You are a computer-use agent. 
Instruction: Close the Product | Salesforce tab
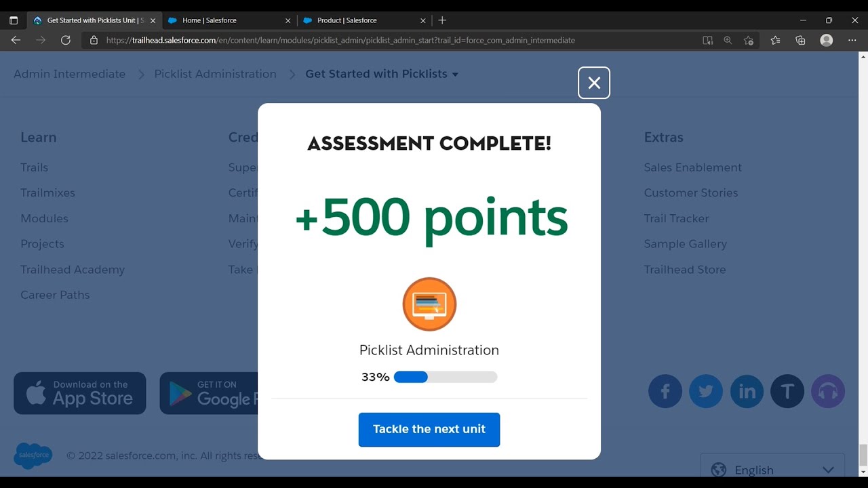click(424, 20)
